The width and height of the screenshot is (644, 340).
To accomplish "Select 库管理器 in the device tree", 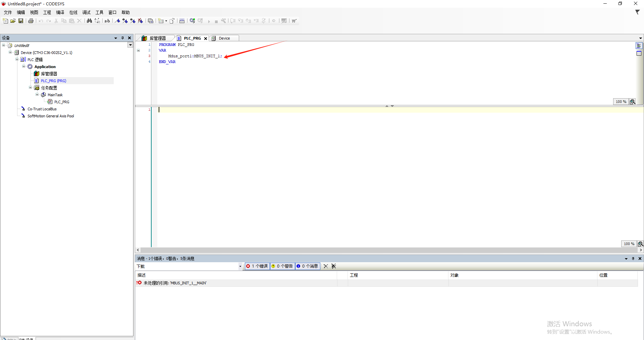I will [x=49, y=74].
